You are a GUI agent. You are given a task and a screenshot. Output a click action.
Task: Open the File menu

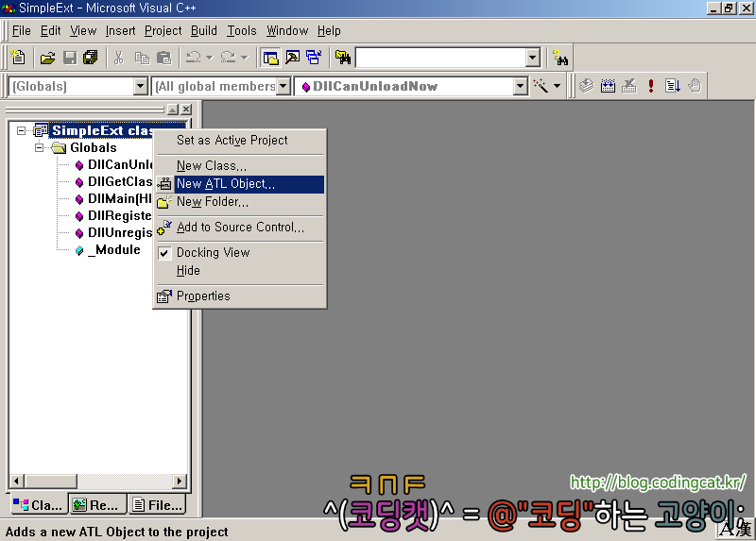(x=21, y=31)
